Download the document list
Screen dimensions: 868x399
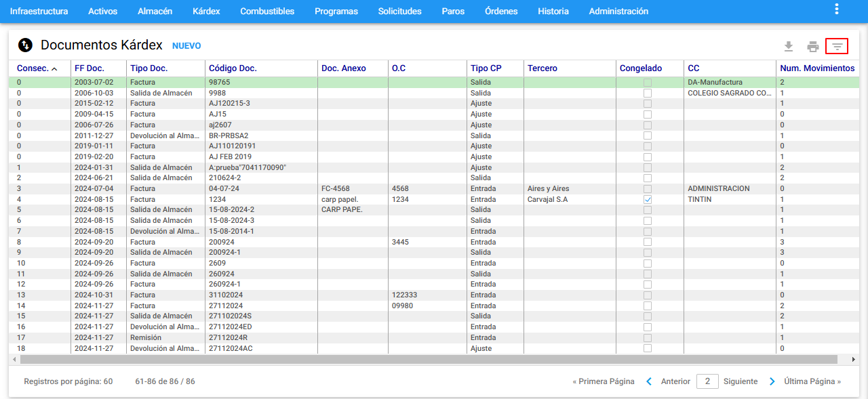click(788, 46)
